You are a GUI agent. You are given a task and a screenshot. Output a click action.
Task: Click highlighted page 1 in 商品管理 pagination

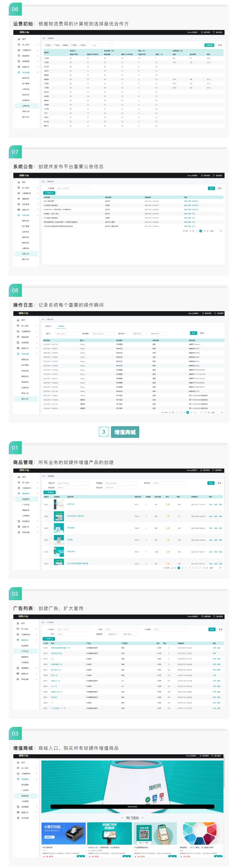click(179, 568)
